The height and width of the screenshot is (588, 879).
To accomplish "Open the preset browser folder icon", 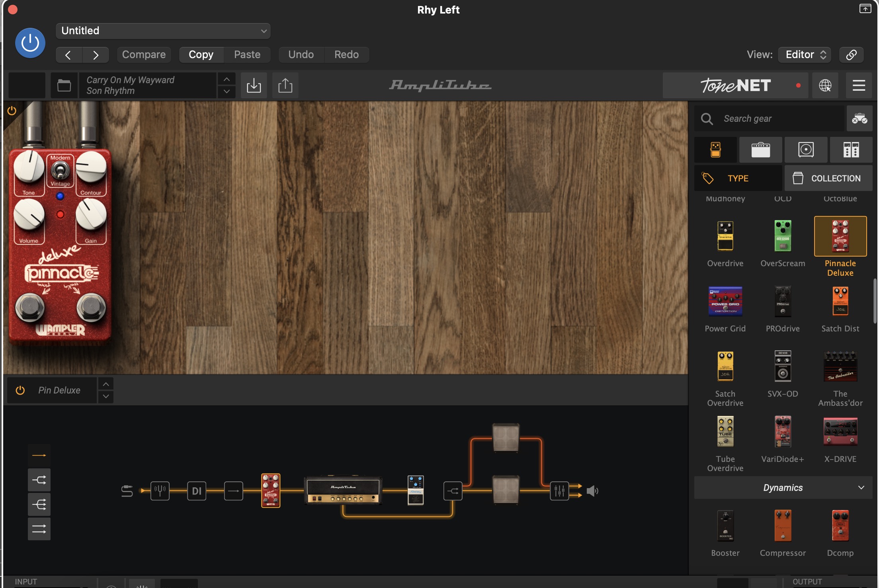I will click(x=64, y=85).
